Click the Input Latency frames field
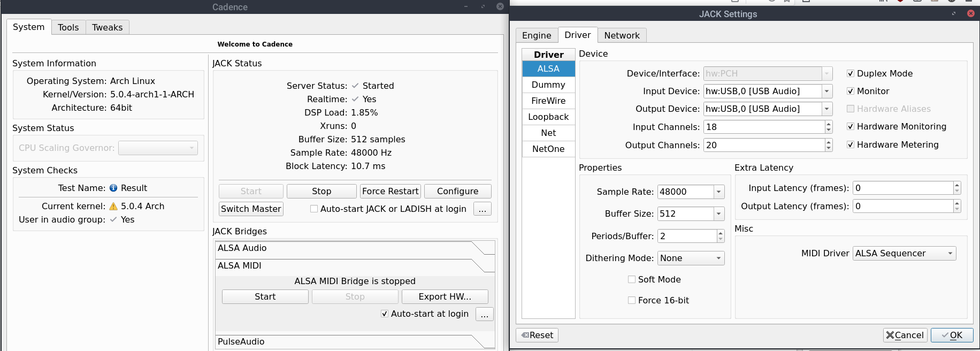This screenshot has width=980, height=351. click(x=902, y=188)
